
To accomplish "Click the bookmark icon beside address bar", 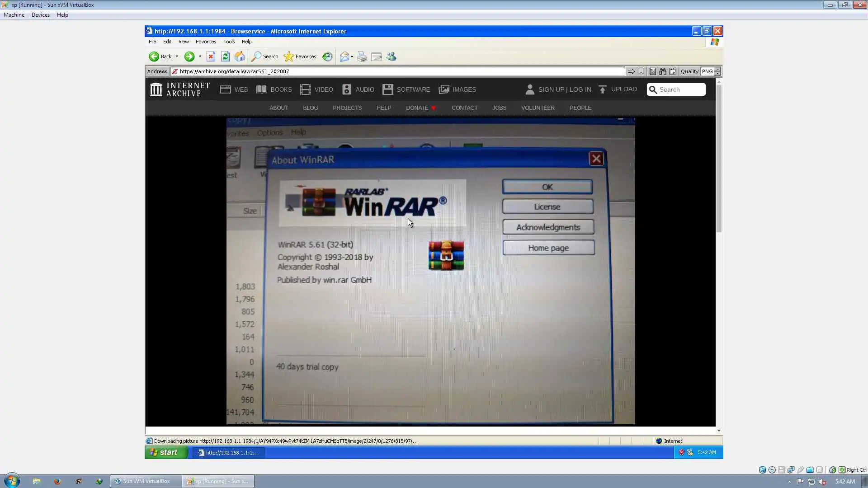I will [x=641, y=71].
